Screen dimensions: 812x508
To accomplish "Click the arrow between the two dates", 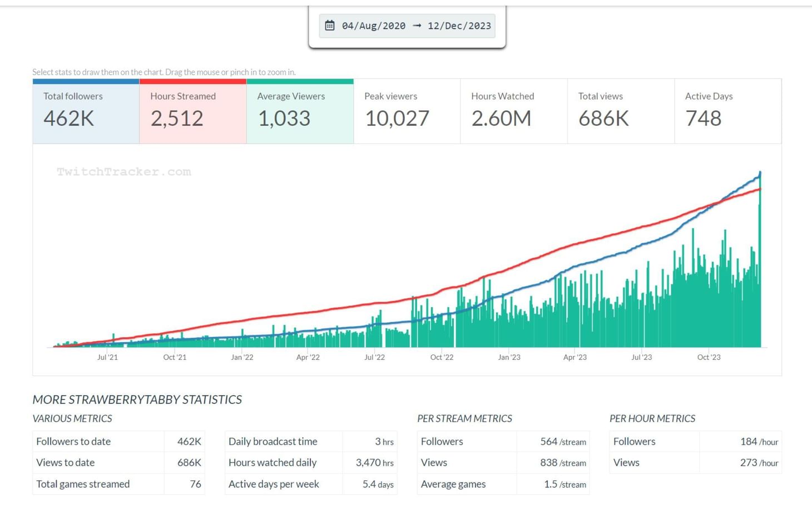I will [417, 26].
